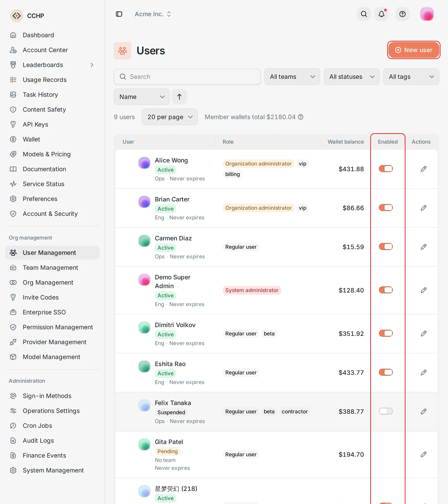Edit Gita Patel with pencil icon
This screenshot has height=504, width=448.
[x=423, y=455]
